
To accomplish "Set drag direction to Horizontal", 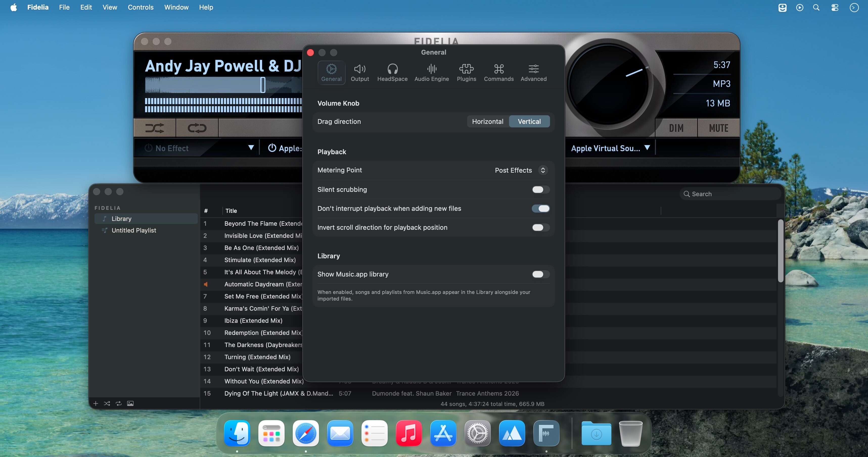I will click(488, 121).
